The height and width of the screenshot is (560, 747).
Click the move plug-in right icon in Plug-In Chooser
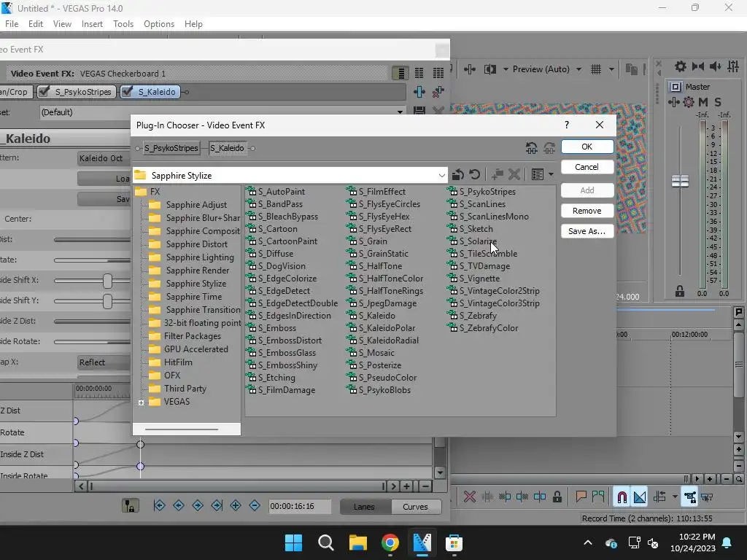(549, 148)
